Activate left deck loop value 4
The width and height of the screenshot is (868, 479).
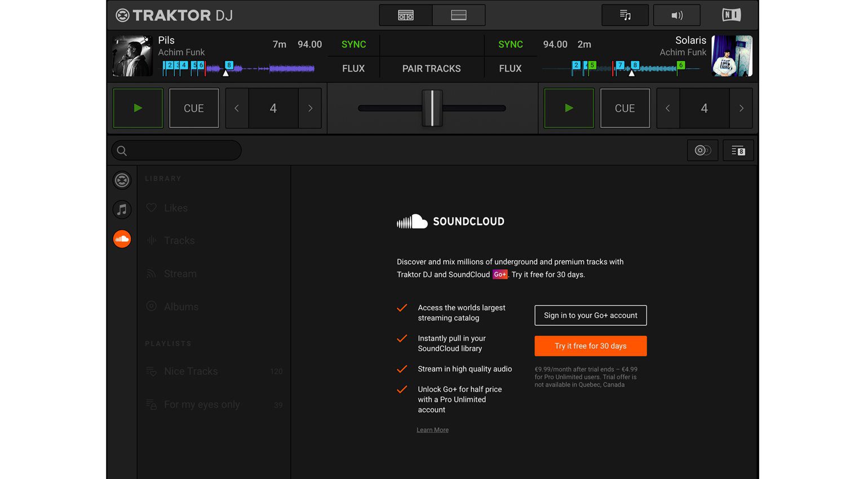273,108
